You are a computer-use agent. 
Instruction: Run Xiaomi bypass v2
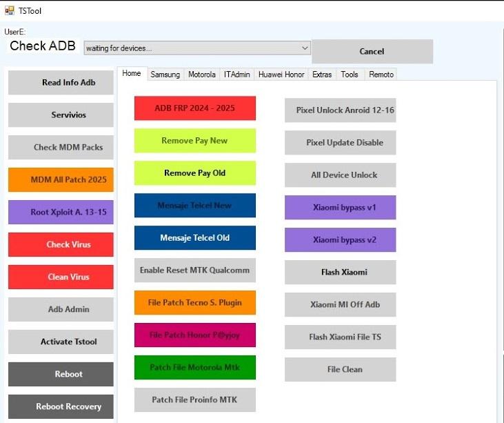(x=341, y=240)
